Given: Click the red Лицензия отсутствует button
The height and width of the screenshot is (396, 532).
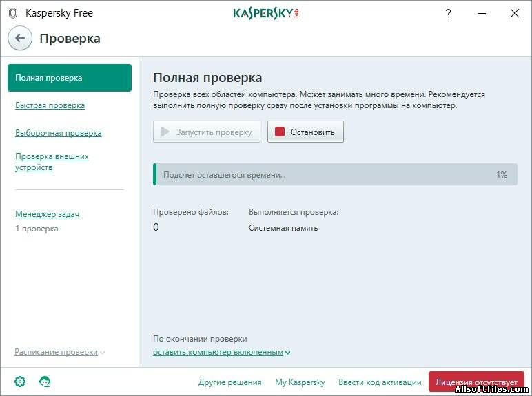Looking at the screenshot, I should pyautogui.click(x=476, y=382).
